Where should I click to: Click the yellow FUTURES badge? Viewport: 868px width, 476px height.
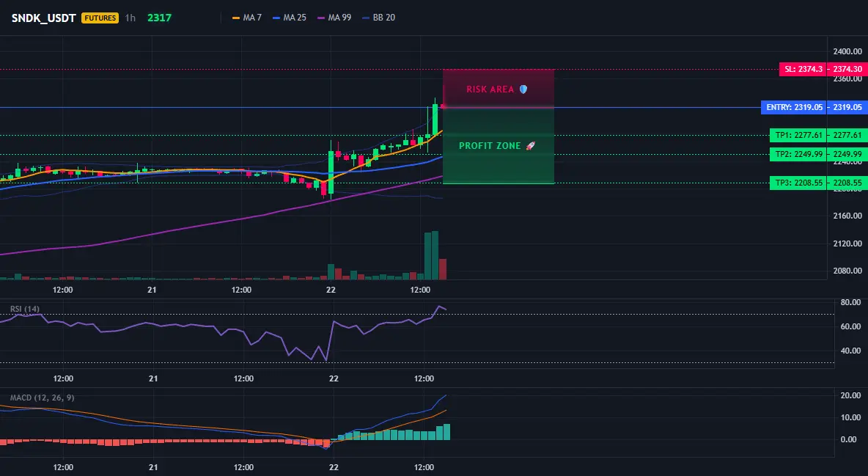pos(100,18)
